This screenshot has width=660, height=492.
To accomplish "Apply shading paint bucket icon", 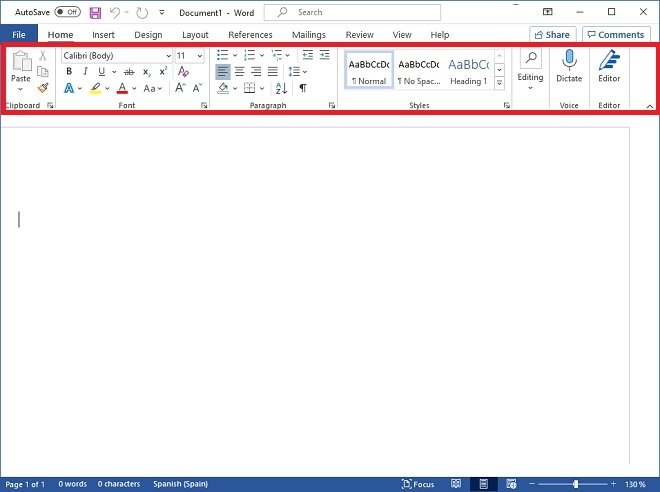I will click(x=223, y=88).
